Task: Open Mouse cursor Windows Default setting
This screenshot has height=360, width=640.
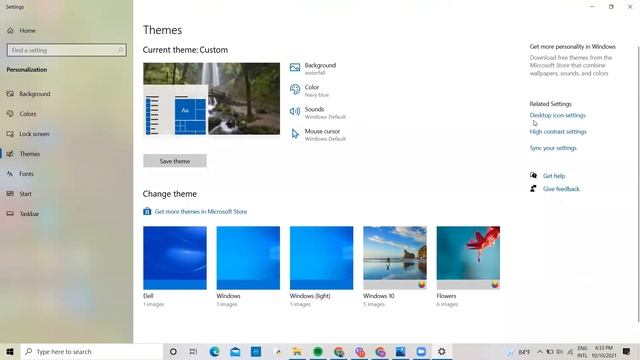Action: point(325,135)
